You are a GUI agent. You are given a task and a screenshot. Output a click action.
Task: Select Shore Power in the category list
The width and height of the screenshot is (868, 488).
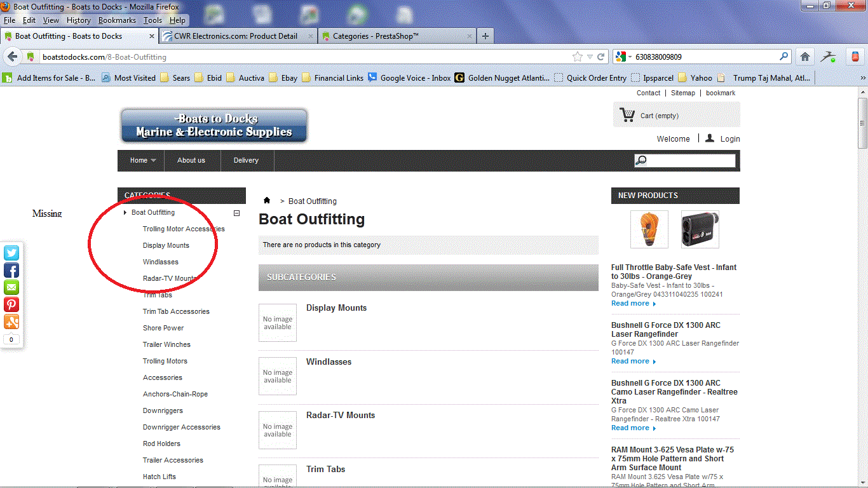[163, 328]
